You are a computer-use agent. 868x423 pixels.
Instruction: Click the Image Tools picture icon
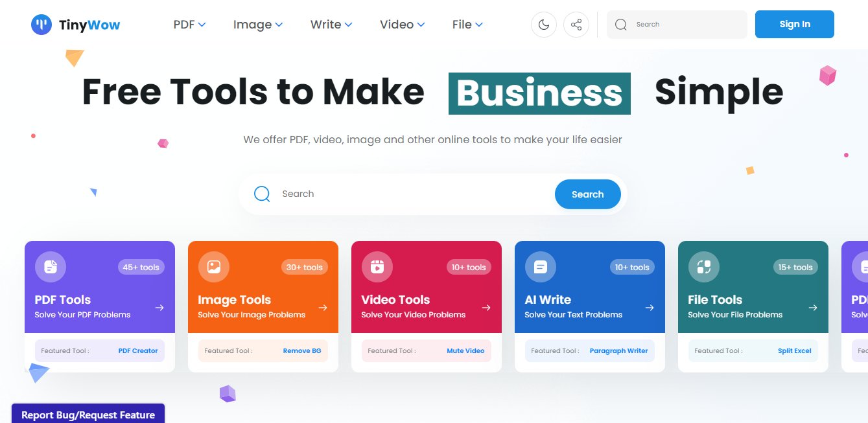[x=214, y=267]
